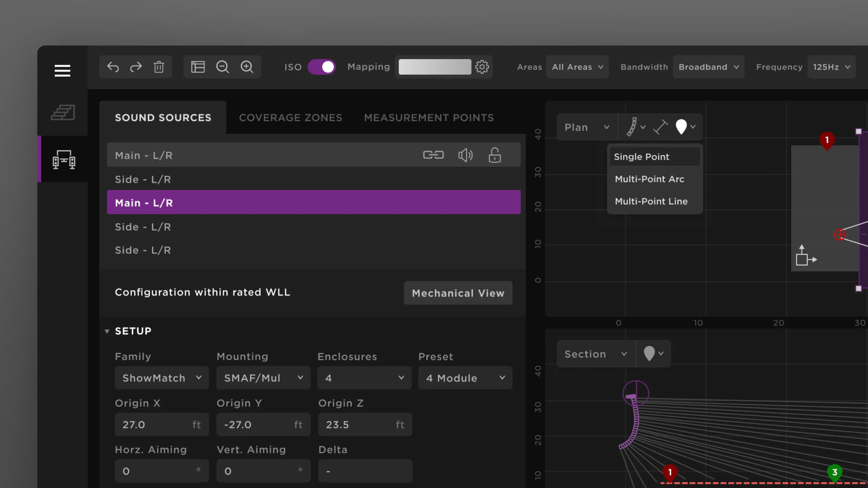Image resolution: width=868 pixels, height=488 pixels.
Task: Switch to the COVERAGE ZONES tab
Action: pyautogui.click(x=290, y=118)
